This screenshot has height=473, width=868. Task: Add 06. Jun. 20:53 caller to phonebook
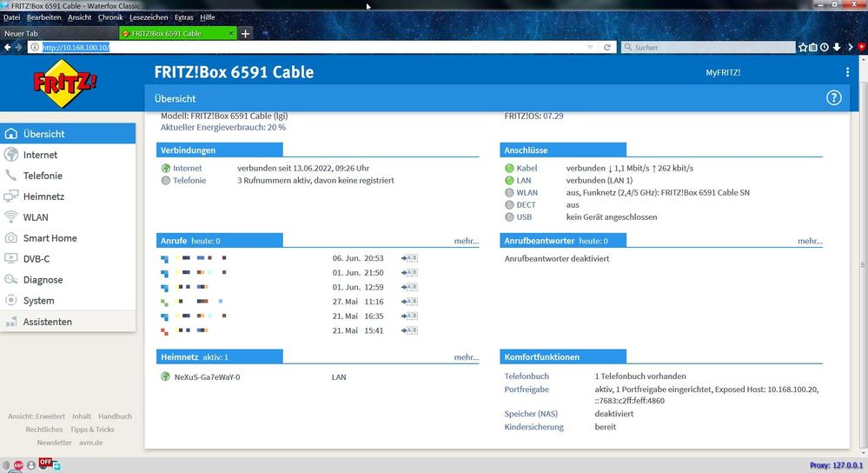click(409, 258)
